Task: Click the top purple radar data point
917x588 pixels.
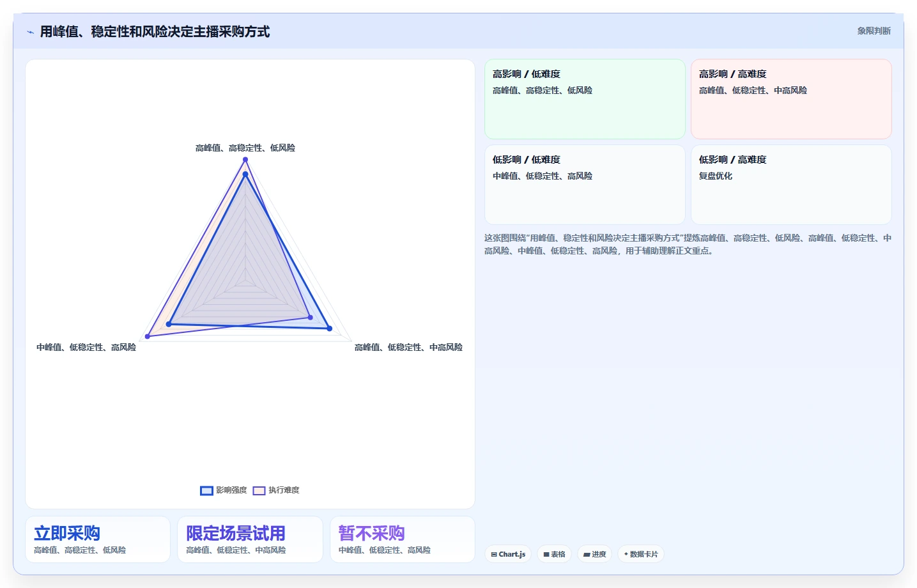Action: click(x=245, y=160)
